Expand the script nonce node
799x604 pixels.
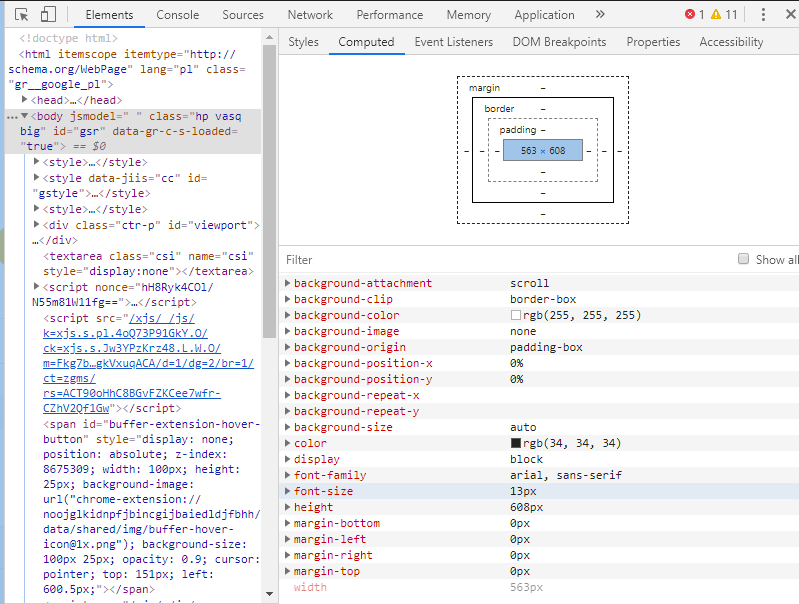(x=36, y=286)
